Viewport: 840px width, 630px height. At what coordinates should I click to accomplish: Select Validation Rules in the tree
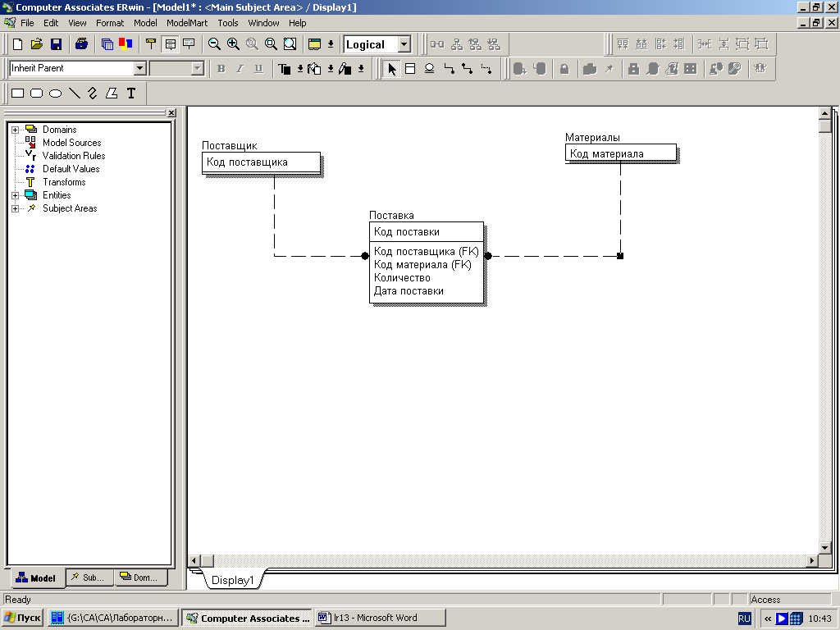click(x=74, y=156)
